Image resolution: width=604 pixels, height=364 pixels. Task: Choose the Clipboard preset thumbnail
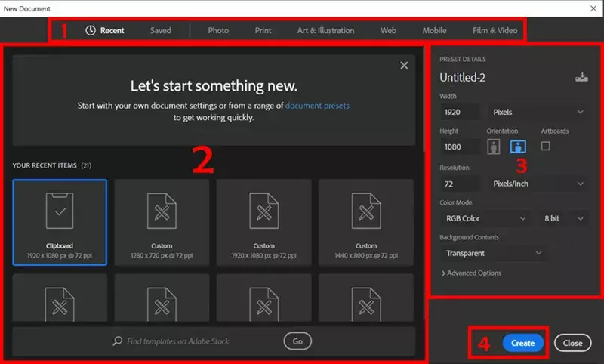coord(60,222)
